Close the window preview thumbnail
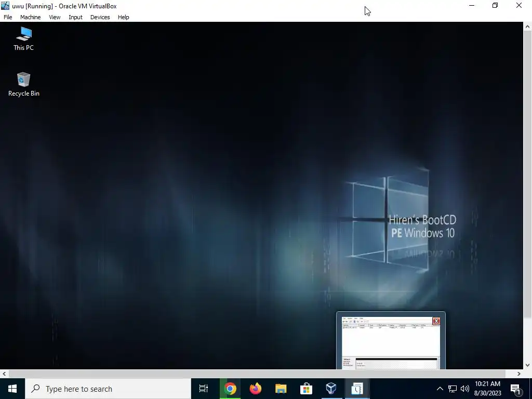 436,321
